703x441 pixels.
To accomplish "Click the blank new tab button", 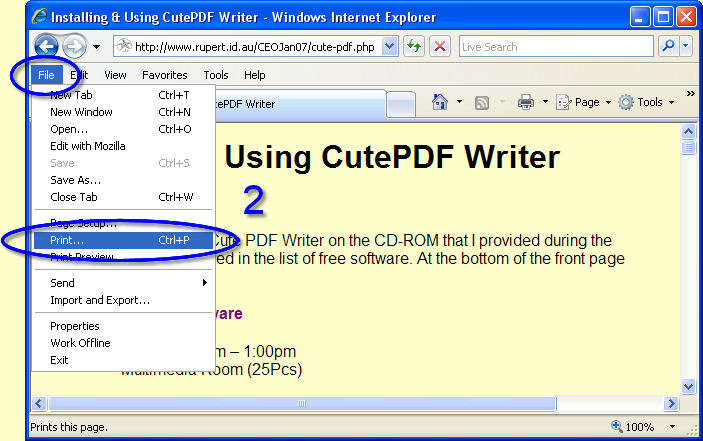I will point(401,104).
